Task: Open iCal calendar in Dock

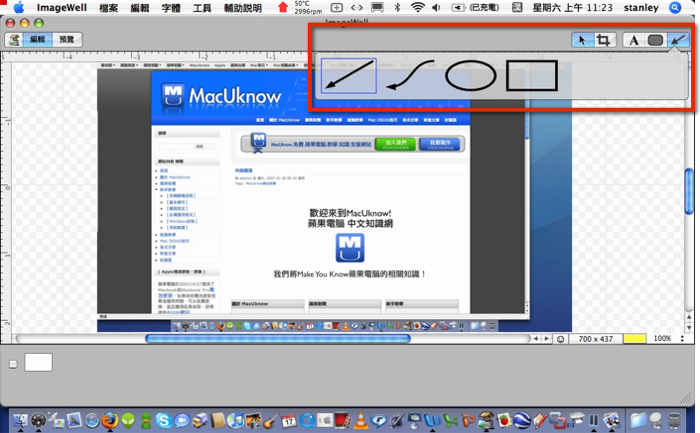Action: coord(289,421)
